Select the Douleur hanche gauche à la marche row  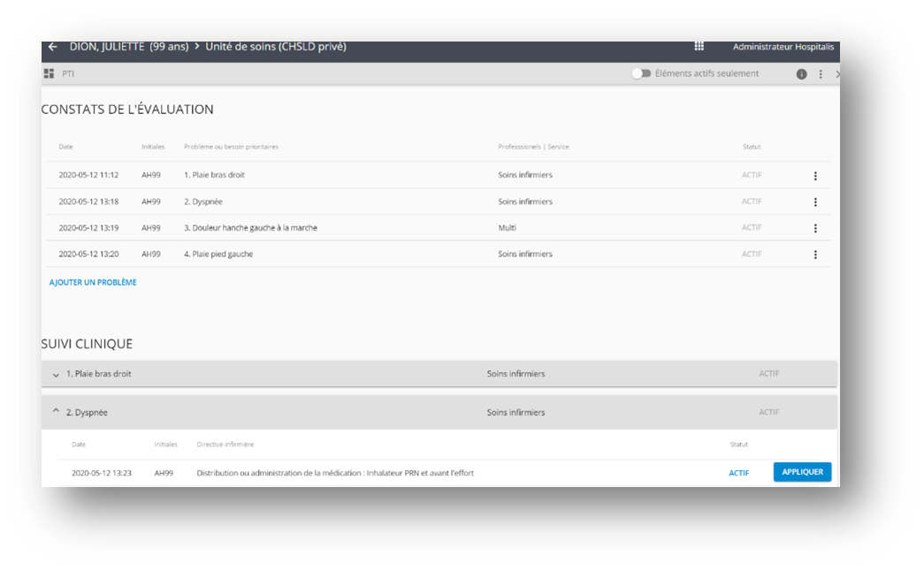250,228
